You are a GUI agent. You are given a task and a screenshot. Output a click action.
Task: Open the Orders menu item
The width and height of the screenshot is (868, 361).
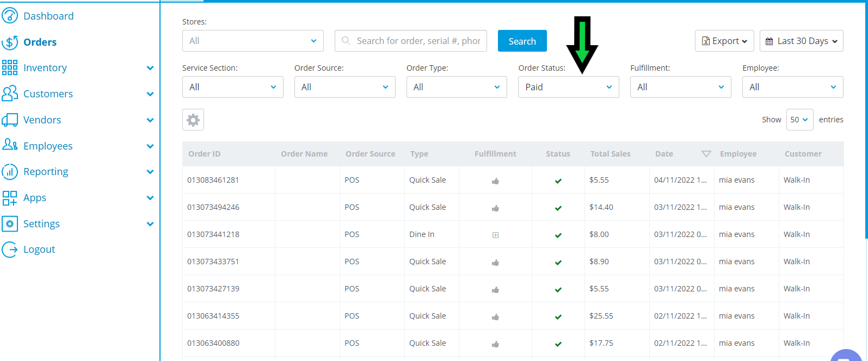coord(40,42)
